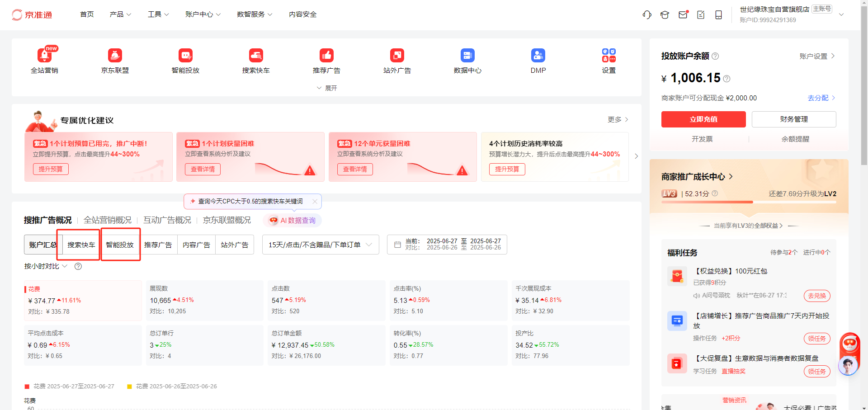Open the 数据中心 icon
The width and height of the screenshot is (868, 410).
[467, 56]
